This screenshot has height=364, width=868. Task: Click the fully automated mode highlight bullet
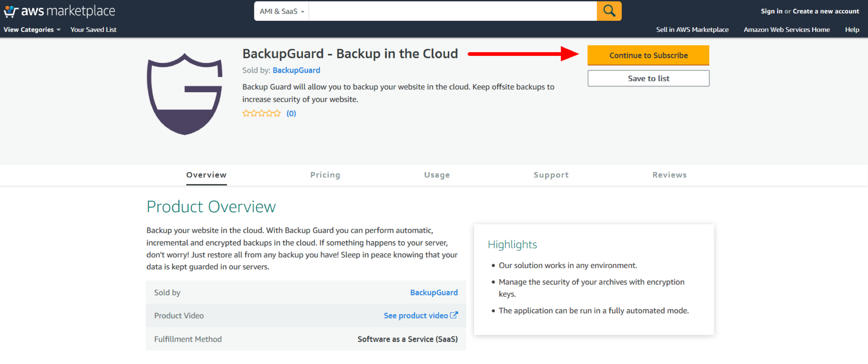click(x=594, y=311)
